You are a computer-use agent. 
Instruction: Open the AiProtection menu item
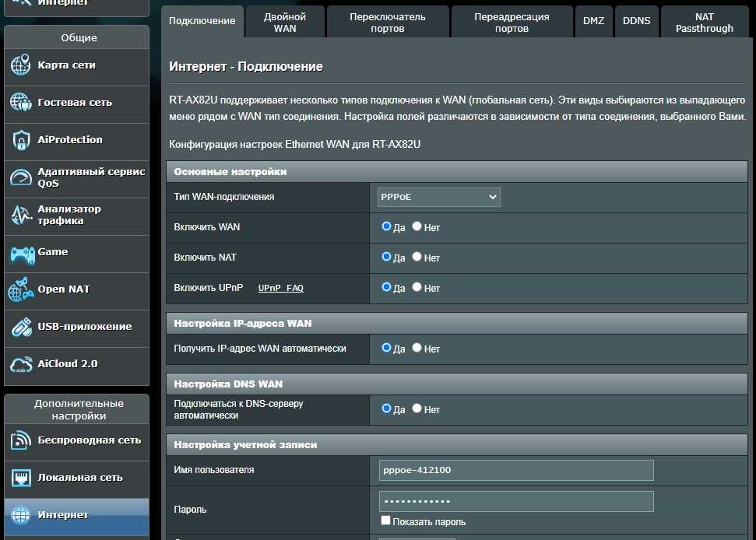point(76,142)
